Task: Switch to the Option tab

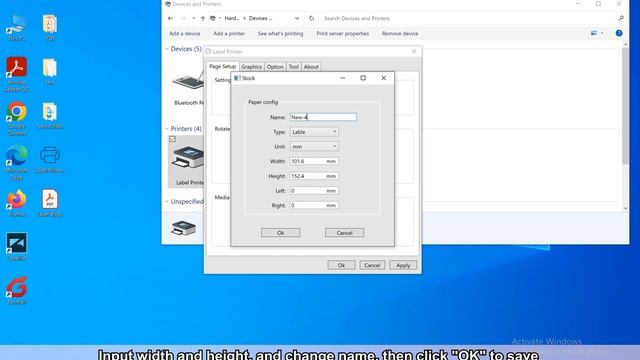Action: (x=275, y=67)
